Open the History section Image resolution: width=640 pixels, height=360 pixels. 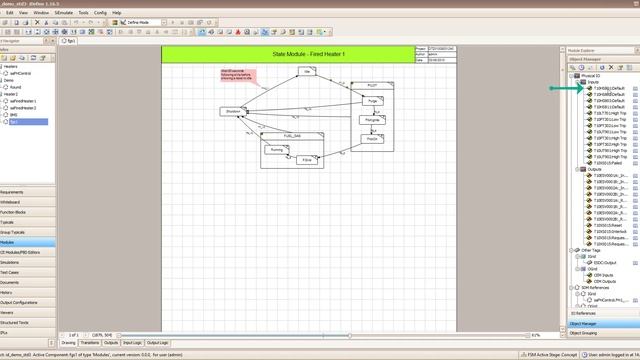28,293
